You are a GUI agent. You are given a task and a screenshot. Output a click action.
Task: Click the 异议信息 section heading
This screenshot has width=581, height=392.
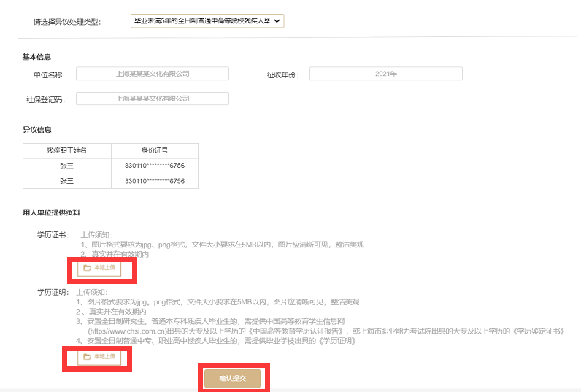pyautogui.click(x=37, y=130)
